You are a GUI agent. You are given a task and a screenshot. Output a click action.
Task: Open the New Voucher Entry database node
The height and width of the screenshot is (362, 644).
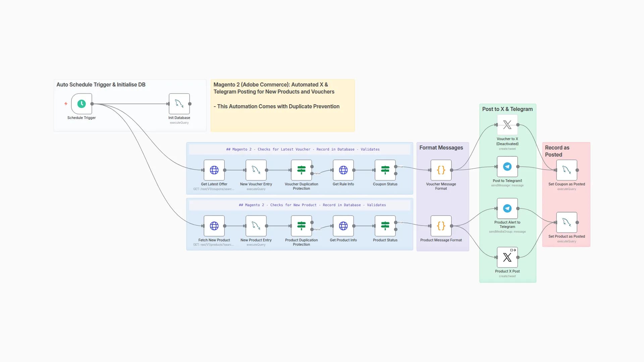256,170
